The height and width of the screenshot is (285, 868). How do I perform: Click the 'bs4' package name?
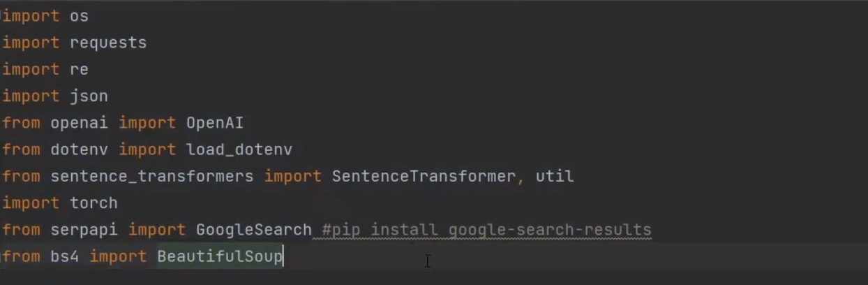click(x=65, y=256)
